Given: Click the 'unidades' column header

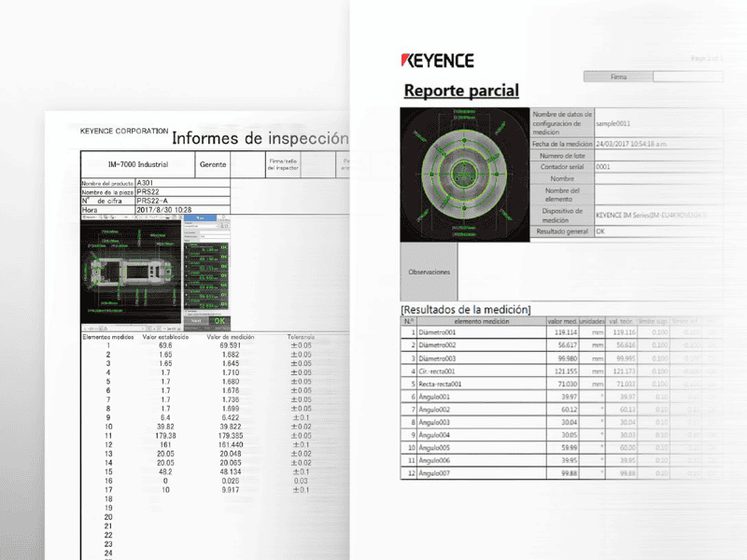Looking at the screenshot, I should coord(592,321).
